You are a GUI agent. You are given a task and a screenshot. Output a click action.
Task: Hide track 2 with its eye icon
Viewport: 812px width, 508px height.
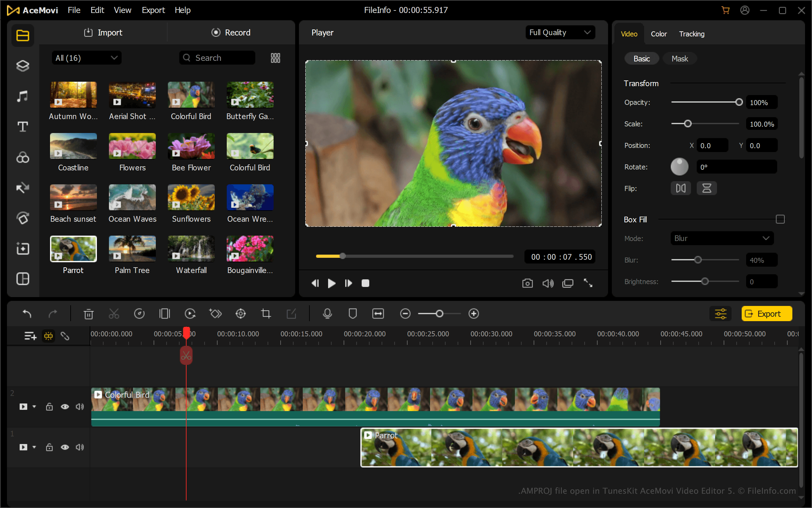(x=65, y=407)
